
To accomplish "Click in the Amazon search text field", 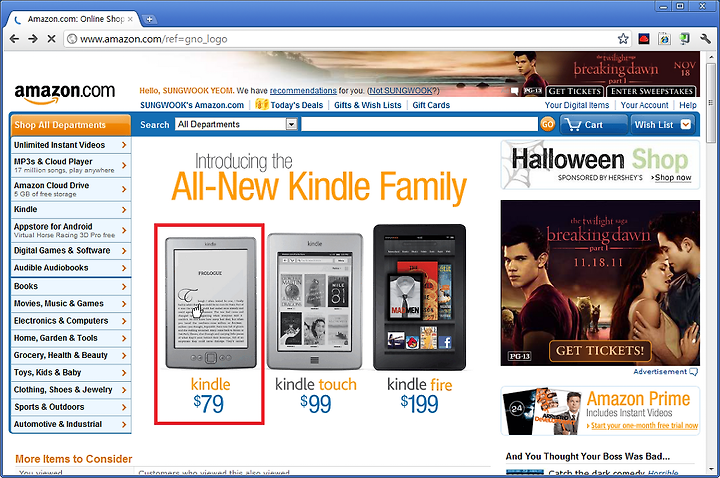I will pos(419,124).
